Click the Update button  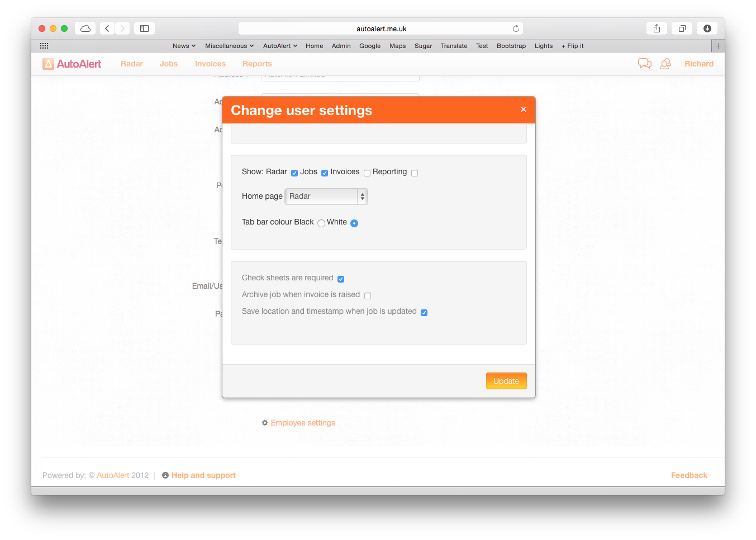(x=506, y=381)
